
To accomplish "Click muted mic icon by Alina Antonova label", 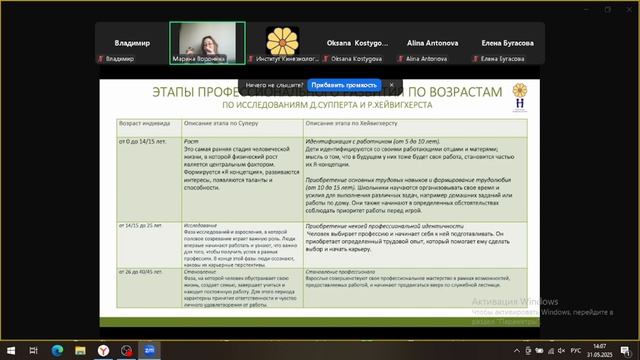I will point(401,59).
